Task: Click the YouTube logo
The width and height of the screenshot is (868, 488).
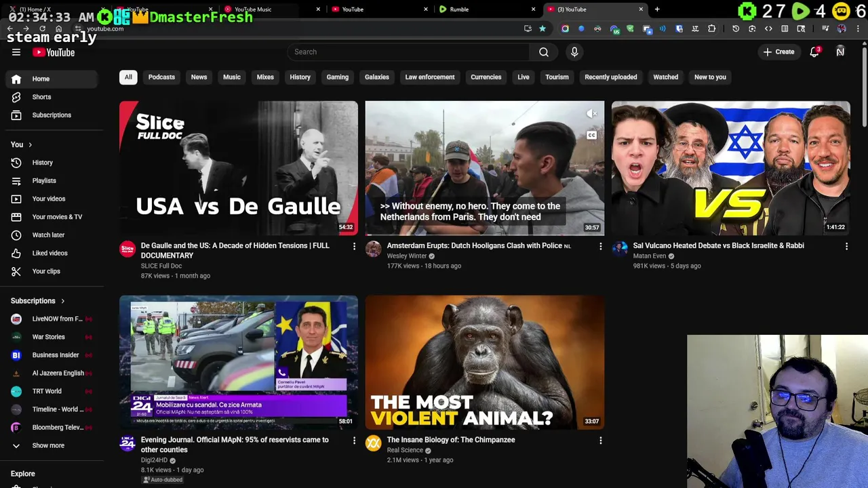Action: point(53,52)
